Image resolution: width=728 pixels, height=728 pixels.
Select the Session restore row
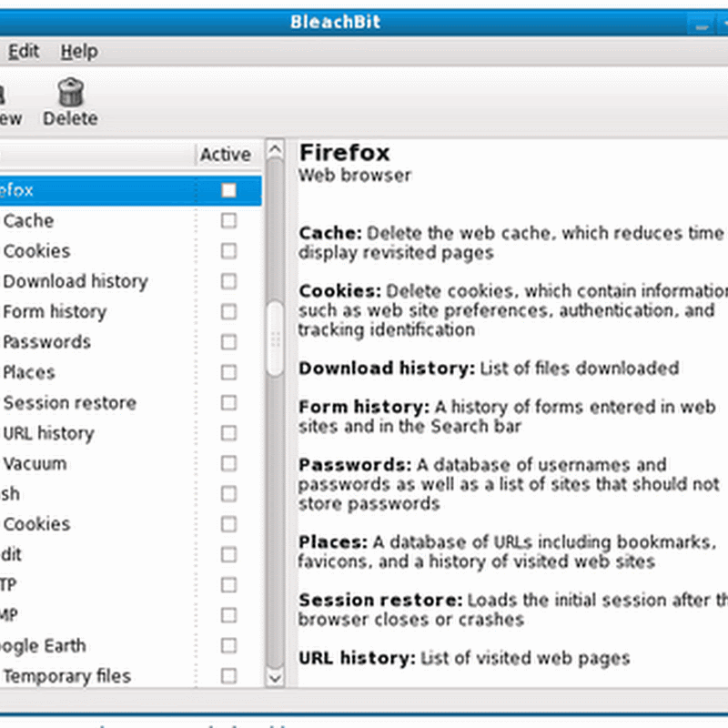click(131, 402)
